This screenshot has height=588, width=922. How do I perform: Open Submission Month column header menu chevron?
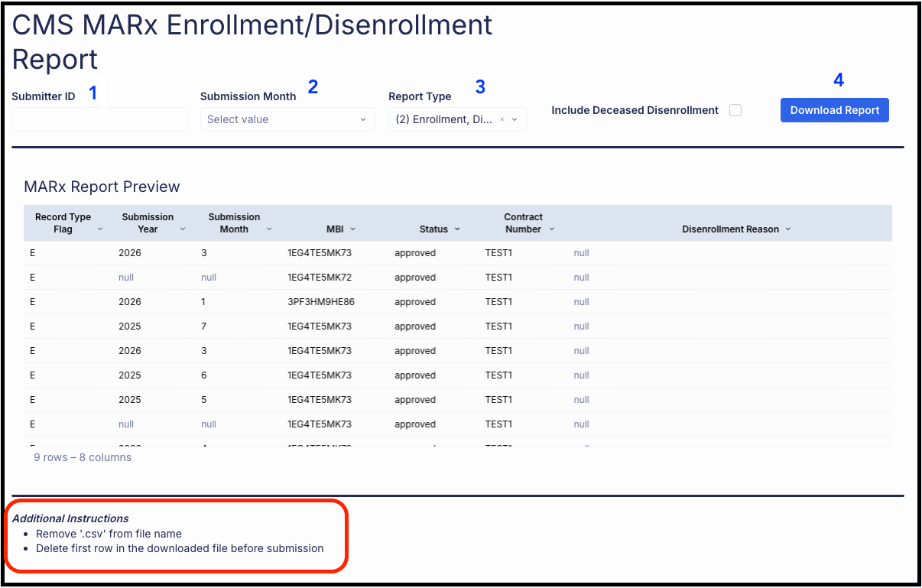click(270, 229)
